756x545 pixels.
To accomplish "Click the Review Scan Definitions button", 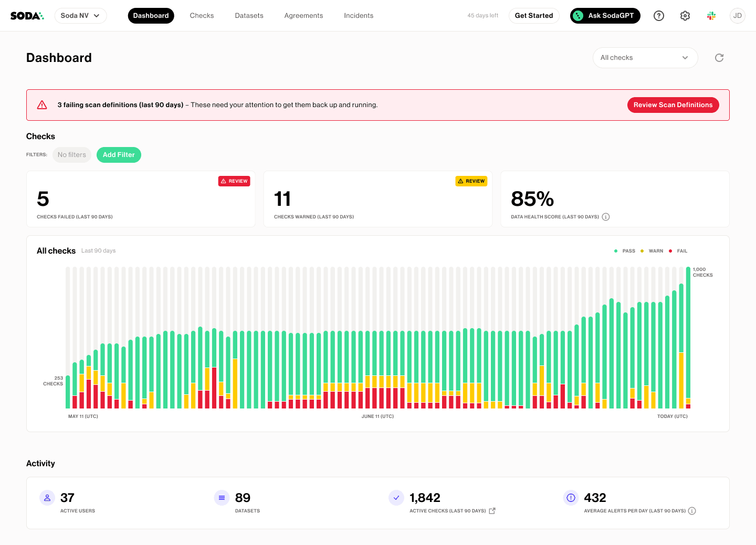I will pyautogui.click(x=673, y=105).
